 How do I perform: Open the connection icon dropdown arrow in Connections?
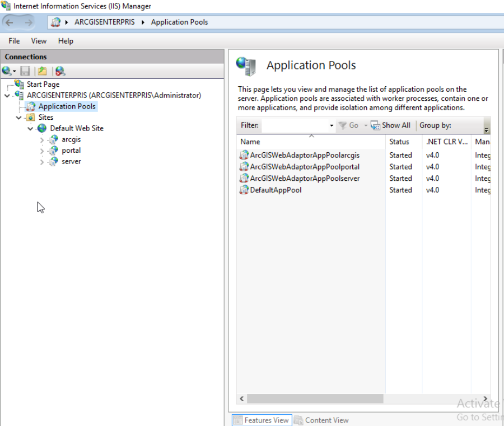click(14, 71)
